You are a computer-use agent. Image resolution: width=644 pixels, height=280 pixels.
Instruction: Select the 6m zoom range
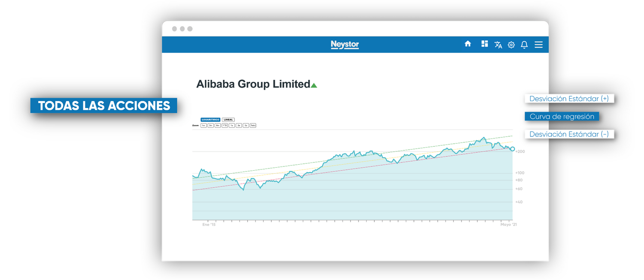[x=218, y=126]
